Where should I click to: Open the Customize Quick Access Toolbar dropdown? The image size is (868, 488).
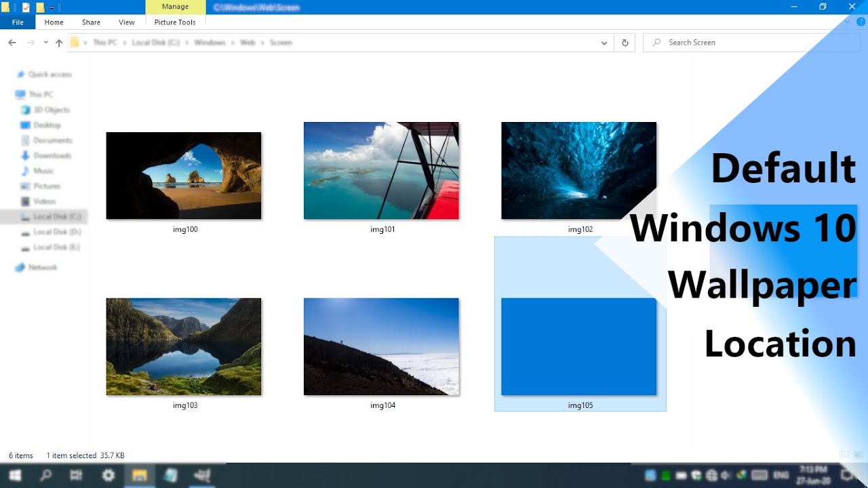[x=52, y=8]
